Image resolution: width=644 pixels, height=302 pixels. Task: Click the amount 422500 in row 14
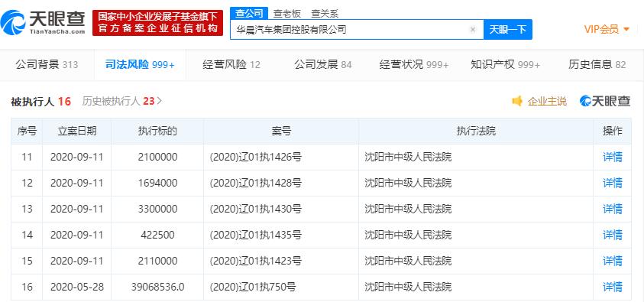pyautogui.click(x=157, y=235)
